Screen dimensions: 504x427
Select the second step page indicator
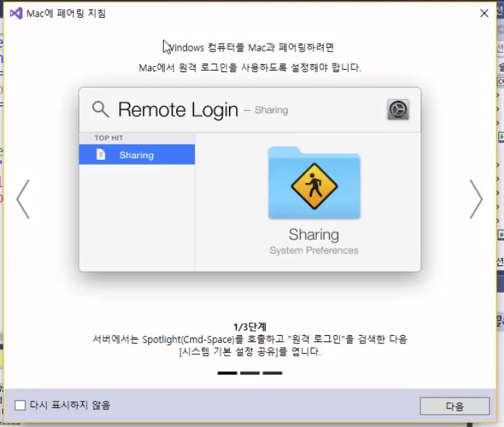click(250, 373)
